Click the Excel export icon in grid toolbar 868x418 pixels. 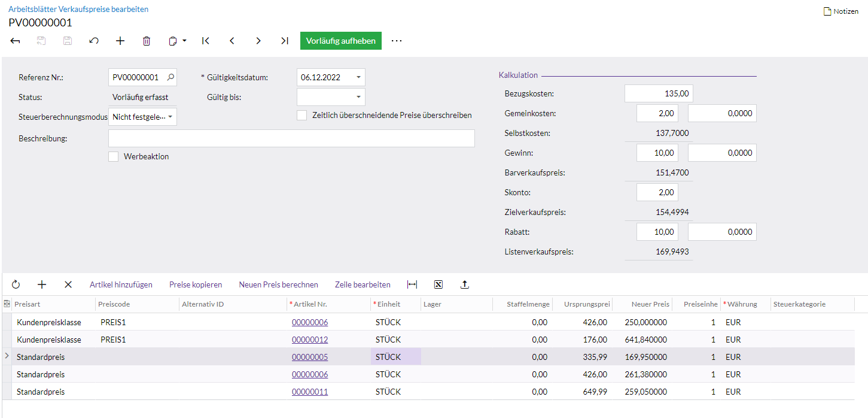click(438, 284)
